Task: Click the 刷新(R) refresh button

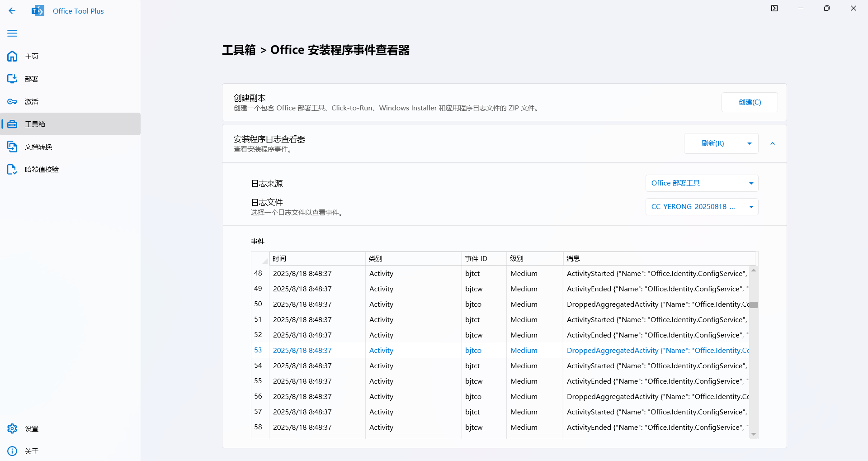Action: point(712,143)
